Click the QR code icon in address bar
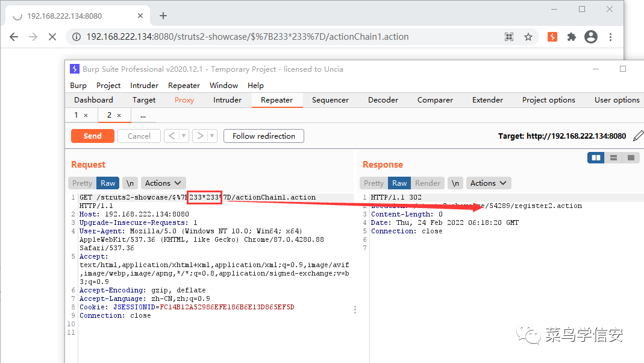 pos(509,37)
